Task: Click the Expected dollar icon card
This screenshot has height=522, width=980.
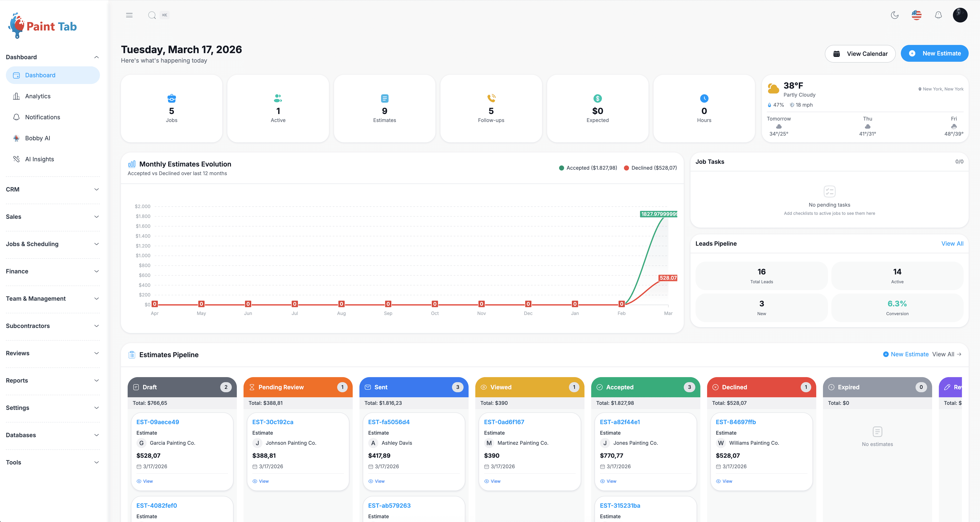Action: pos(597,98)
